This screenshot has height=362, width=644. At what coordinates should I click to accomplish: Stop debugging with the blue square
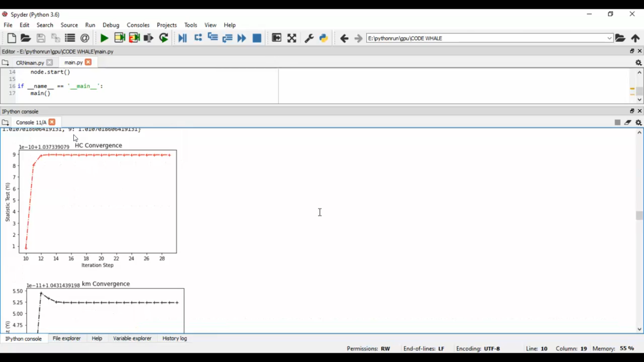tap(257, 38)
